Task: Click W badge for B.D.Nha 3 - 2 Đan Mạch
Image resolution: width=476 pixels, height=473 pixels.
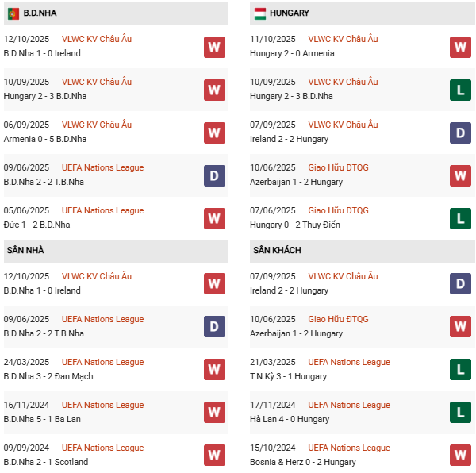Action: [214, 370]
